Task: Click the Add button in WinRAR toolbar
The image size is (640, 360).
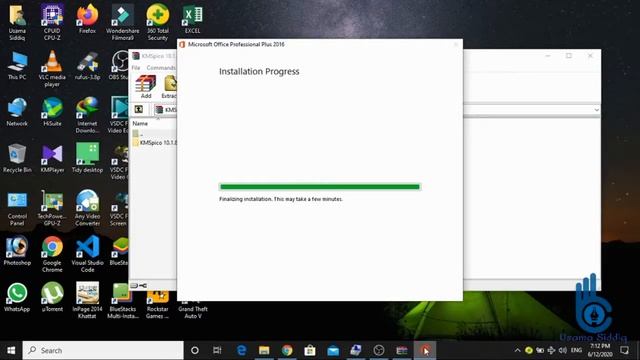Action: (x=146, y=87)
